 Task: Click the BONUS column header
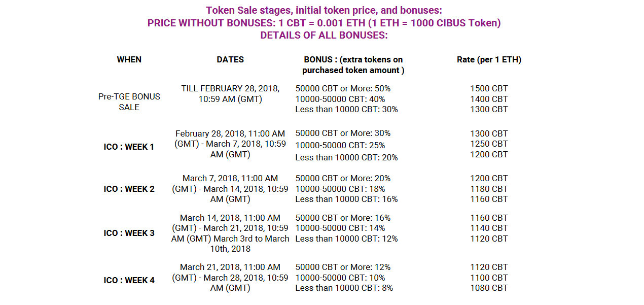point(353,65)
